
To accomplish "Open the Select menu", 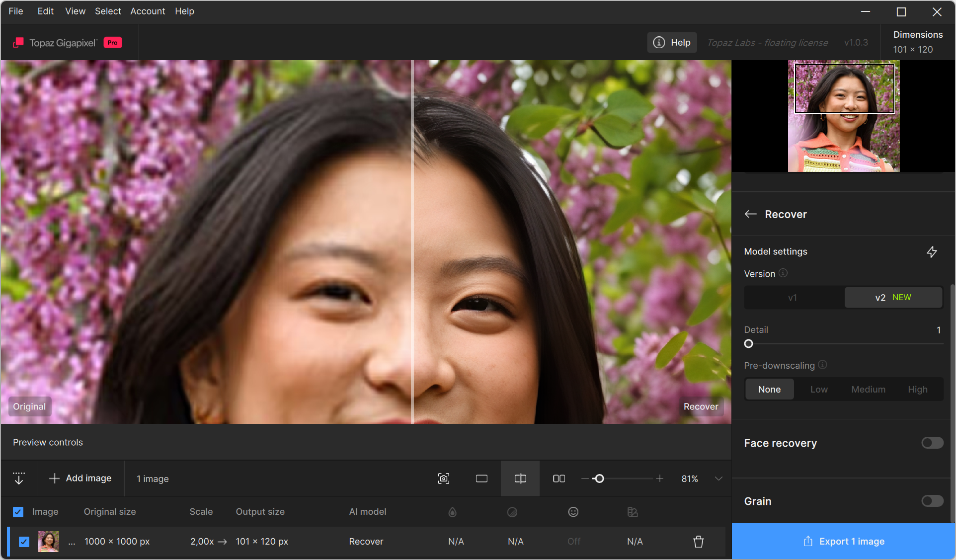I will (x=108, y=11).
